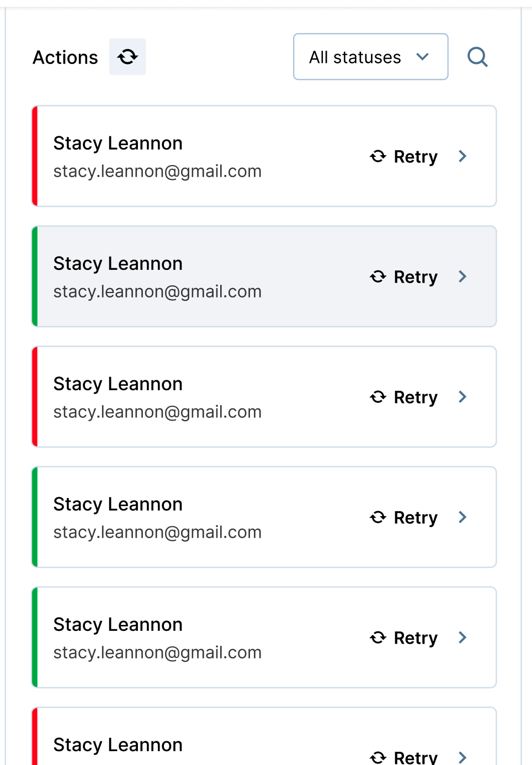Open the All statuses dropdown
Screen dimensions: 532x765
(370, 57)
